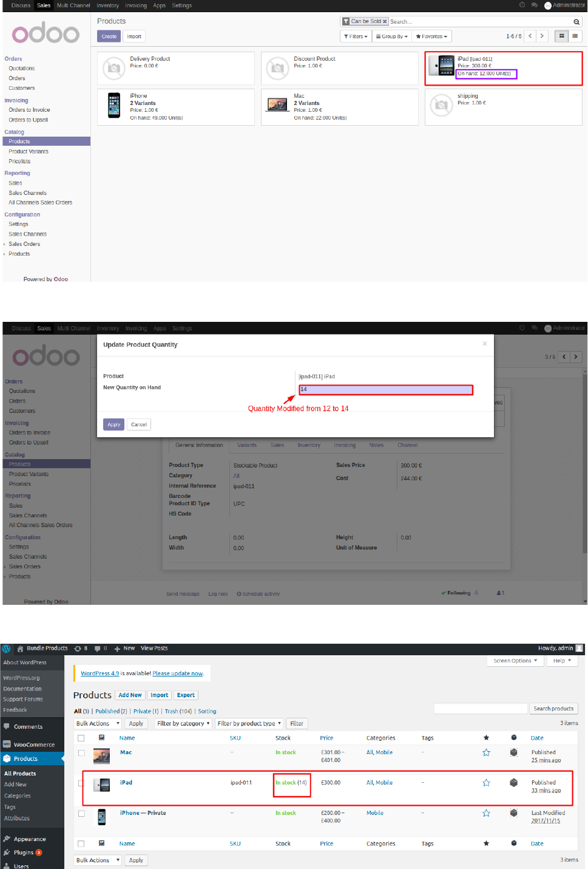The width and height of the screenshot is (588, 869).
Task: Click the product type cube icon for Mac
Action: (514, 752)
